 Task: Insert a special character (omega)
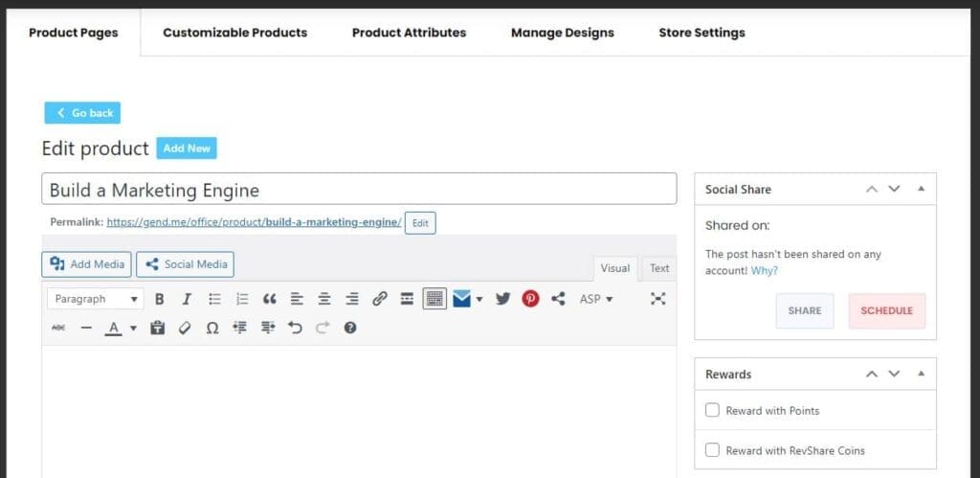(x=212, y=328)
